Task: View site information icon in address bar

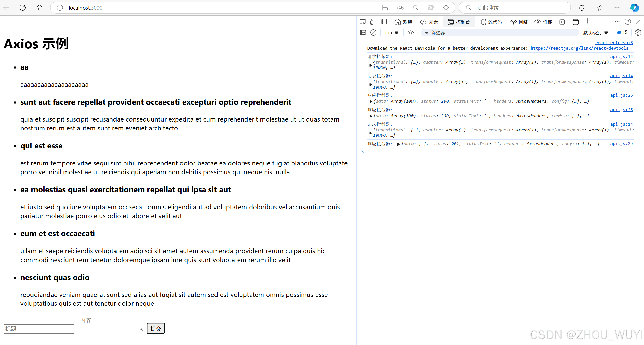Action: (x=60, y=8)
